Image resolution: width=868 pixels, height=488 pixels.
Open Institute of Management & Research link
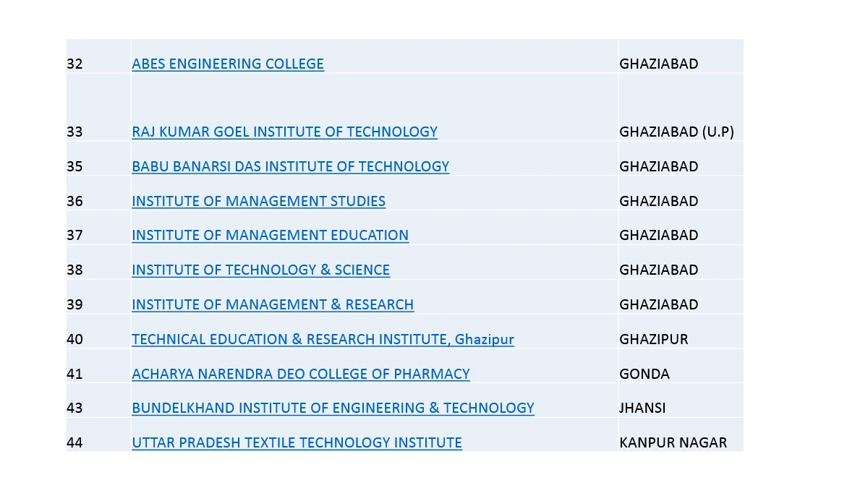pos(273,304)
